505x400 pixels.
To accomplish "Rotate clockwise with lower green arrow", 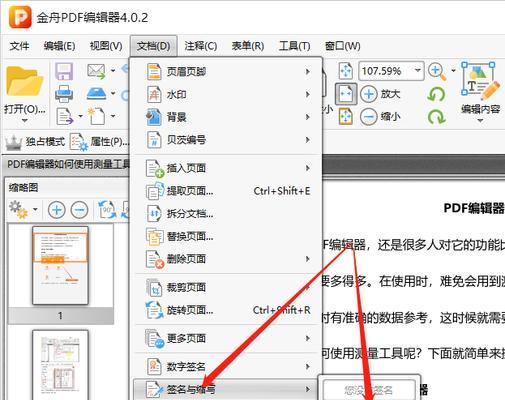I will 437,117.
